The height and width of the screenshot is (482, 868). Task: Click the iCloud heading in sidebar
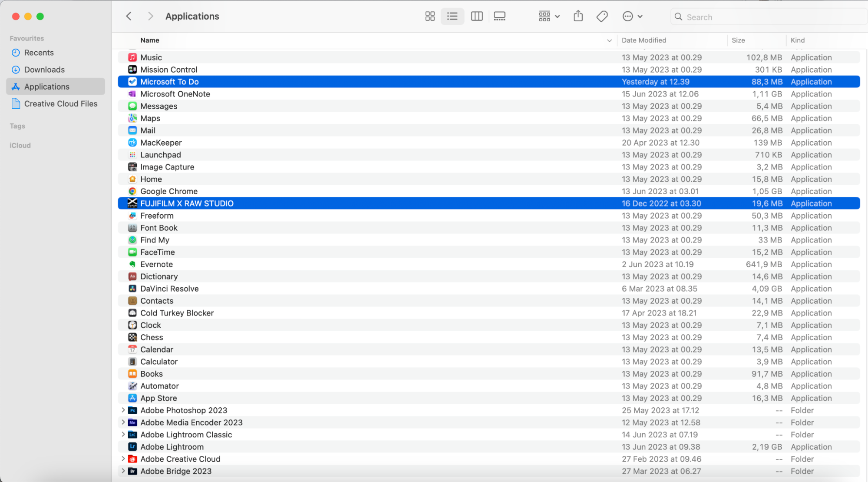coord(20,146)
